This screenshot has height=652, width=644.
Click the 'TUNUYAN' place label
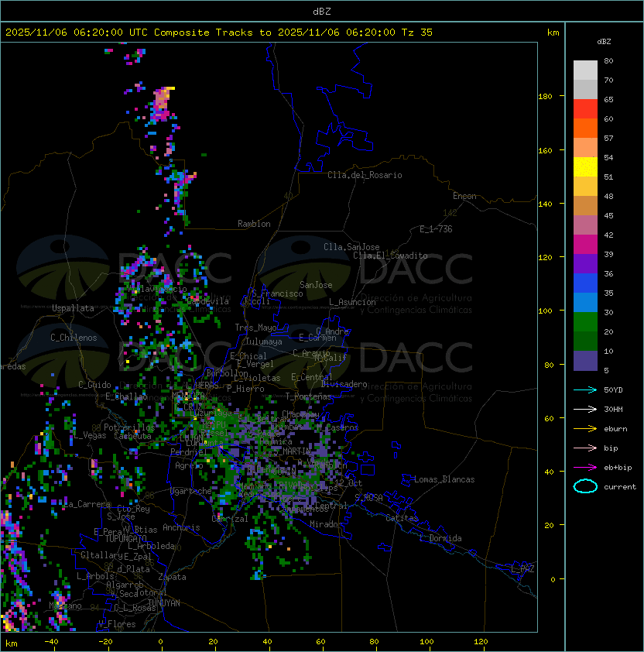164,603
